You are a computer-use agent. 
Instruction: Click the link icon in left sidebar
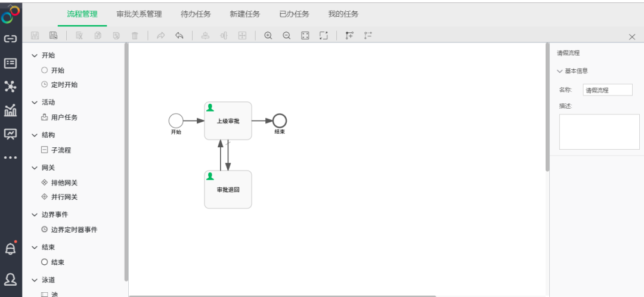(10, 39)
